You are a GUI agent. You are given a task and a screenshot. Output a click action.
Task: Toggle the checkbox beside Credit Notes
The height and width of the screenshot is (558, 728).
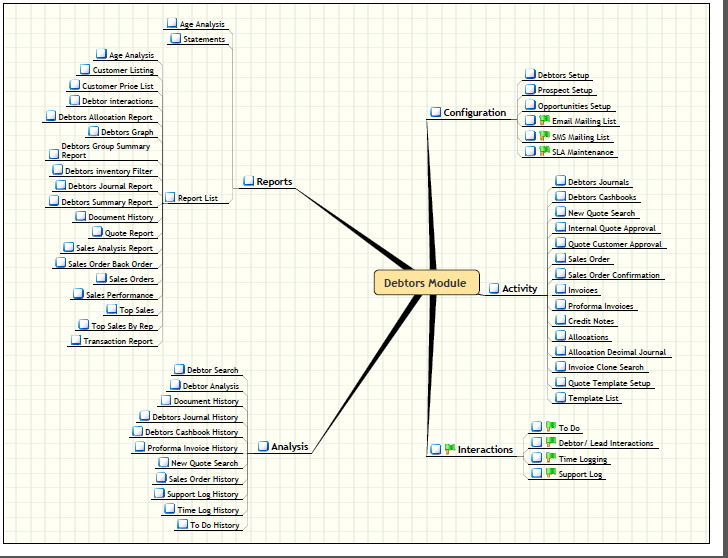(x=560, y=321)
